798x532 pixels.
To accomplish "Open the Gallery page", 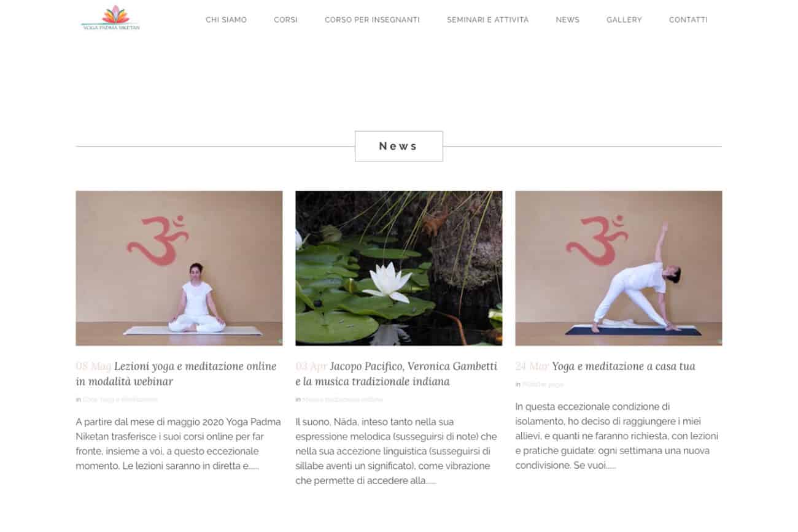I will (624, 20).
